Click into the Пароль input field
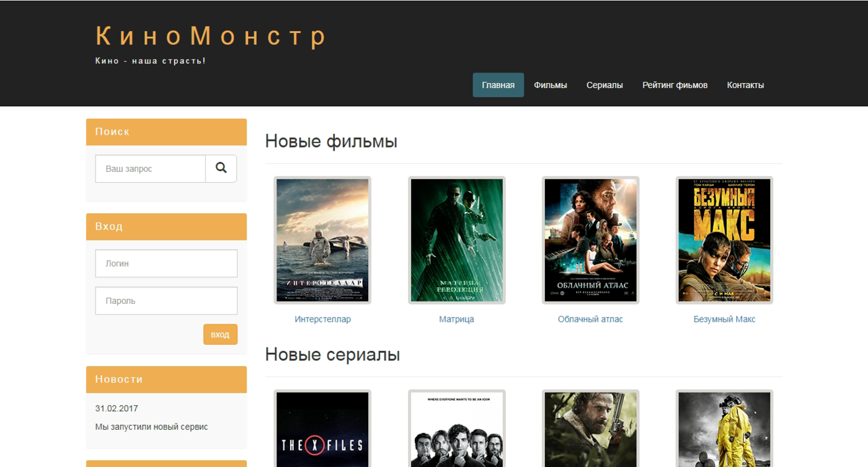Screen dimensions: 868x467 (x=166, y=301)
